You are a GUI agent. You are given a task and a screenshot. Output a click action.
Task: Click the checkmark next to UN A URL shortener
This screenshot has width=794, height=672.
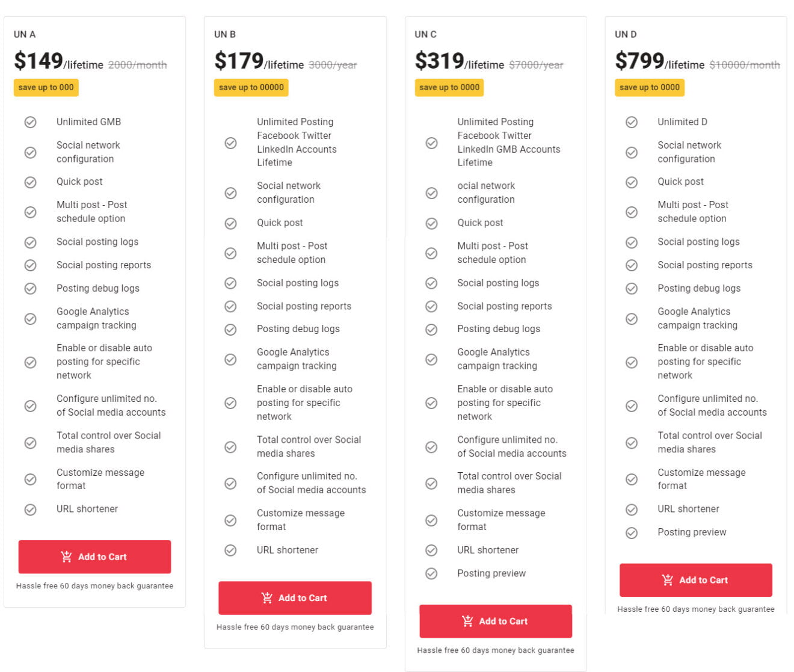coord(30,510)
